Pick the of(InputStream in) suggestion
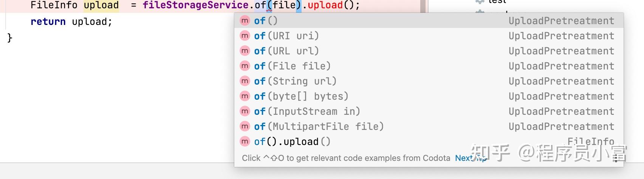 pyautogui.click(x=429, y=111)
